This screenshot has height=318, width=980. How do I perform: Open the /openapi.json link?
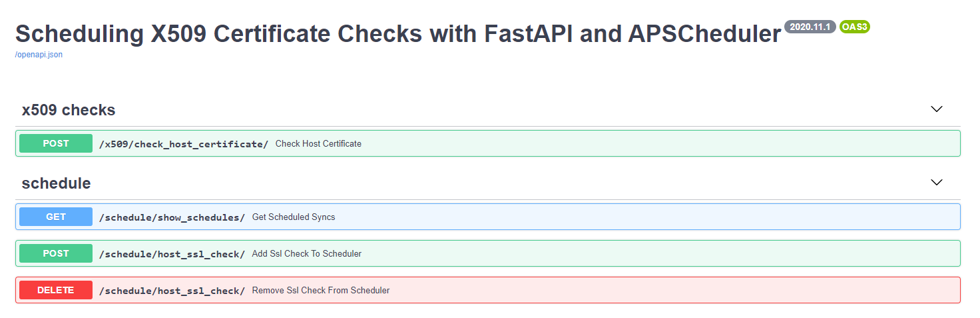point(39,55)
